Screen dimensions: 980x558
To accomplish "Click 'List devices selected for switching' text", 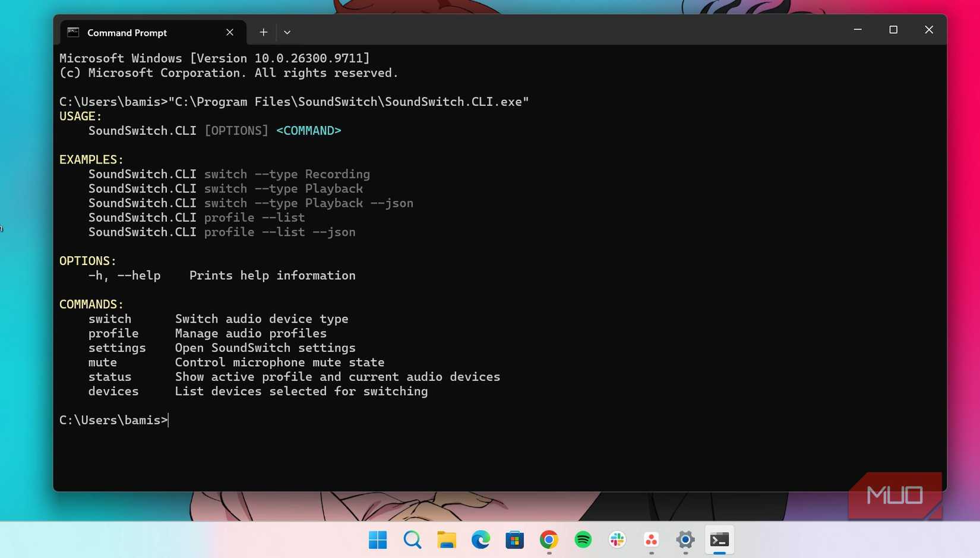I will tap(302, 392).
